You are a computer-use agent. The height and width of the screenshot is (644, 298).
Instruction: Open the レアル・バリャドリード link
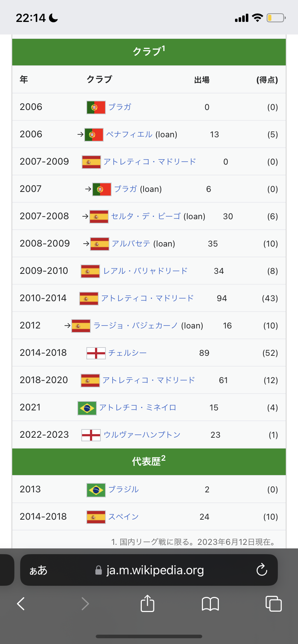point(145,271)
